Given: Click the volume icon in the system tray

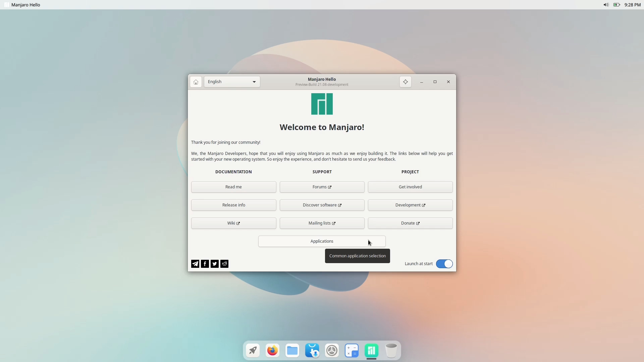Looking at the screenshot, I should click(605, 5).
